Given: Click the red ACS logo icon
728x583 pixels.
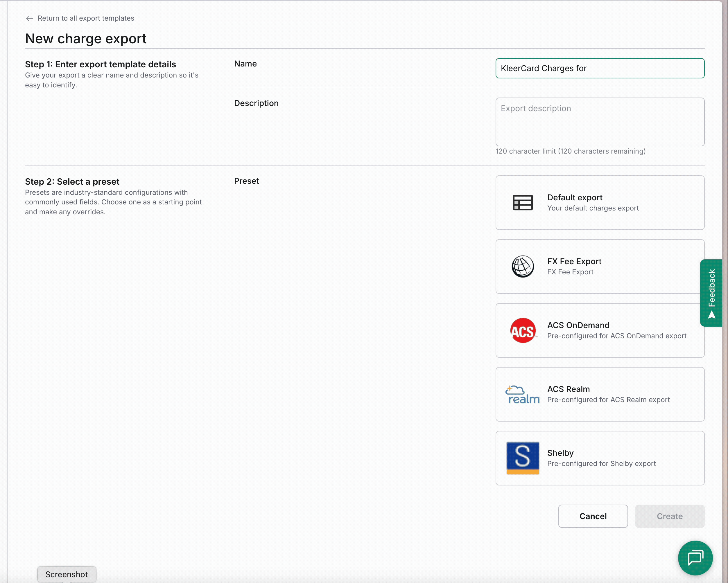Looking at the screenshot, I should coord(522,330).
